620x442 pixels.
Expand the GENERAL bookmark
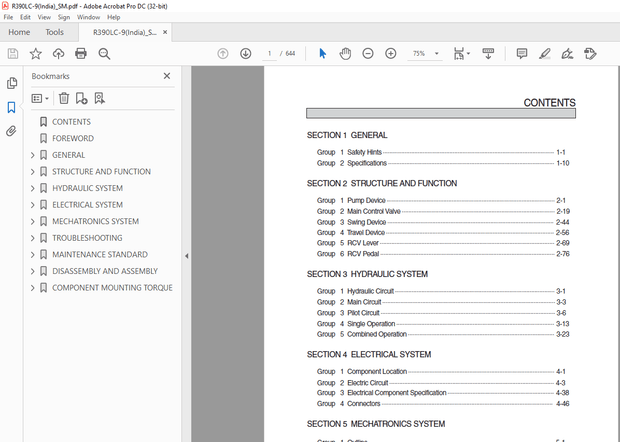coord(33,155)
